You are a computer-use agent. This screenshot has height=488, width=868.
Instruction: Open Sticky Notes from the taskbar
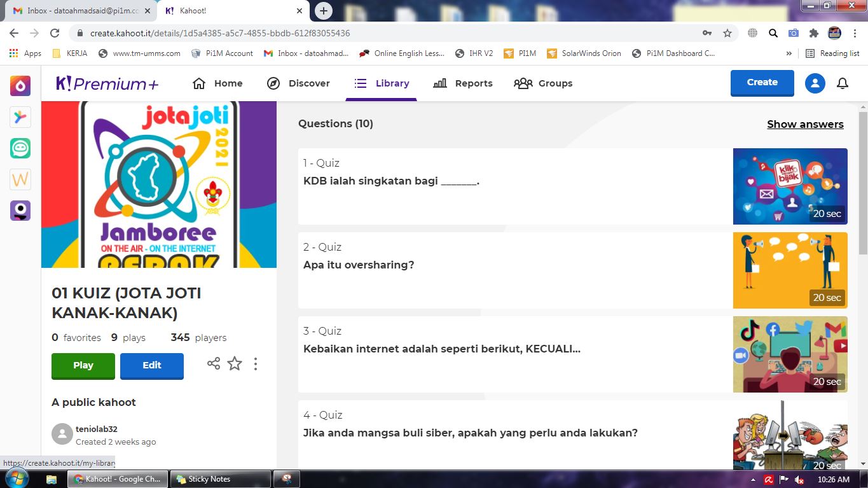click(x=222, y=479)
